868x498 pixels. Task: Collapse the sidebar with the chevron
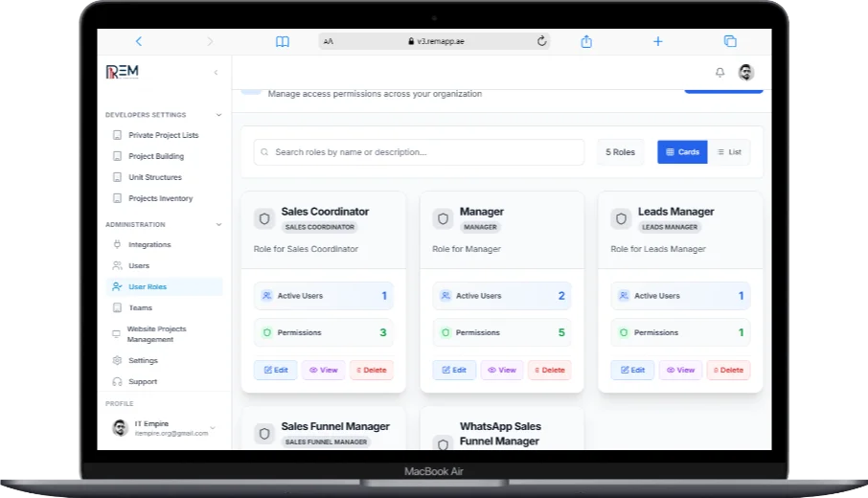[x=216, y=73]
